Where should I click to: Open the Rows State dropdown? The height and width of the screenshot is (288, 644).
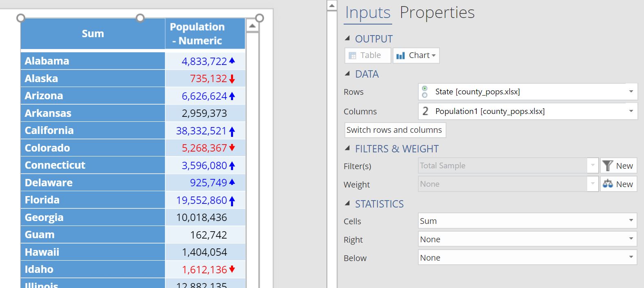(631, 92)
